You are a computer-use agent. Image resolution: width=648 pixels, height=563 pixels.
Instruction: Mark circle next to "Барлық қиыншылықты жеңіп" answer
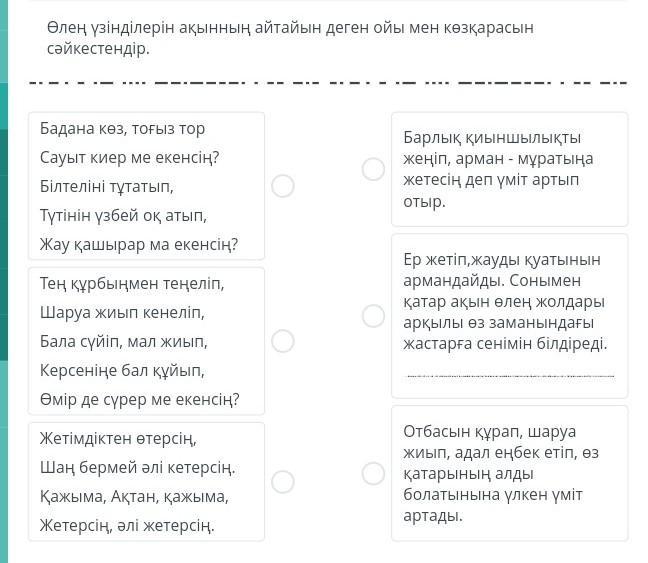373,169
